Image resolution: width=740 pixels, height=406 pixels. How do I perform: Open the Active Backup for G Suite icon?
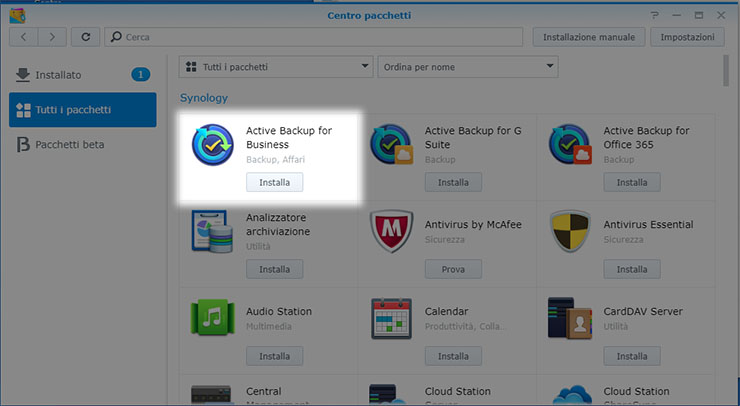point(391,147)
